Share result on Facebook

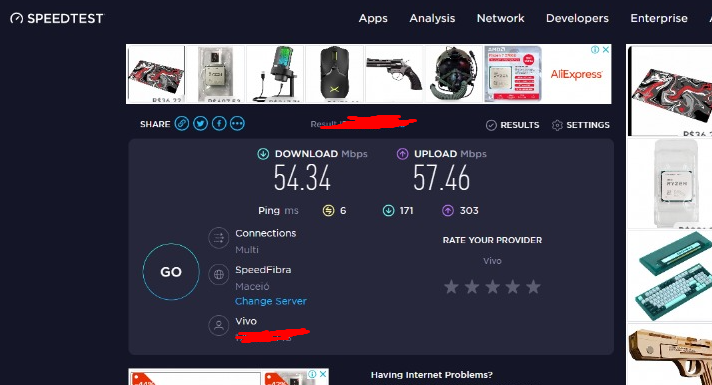219,123
